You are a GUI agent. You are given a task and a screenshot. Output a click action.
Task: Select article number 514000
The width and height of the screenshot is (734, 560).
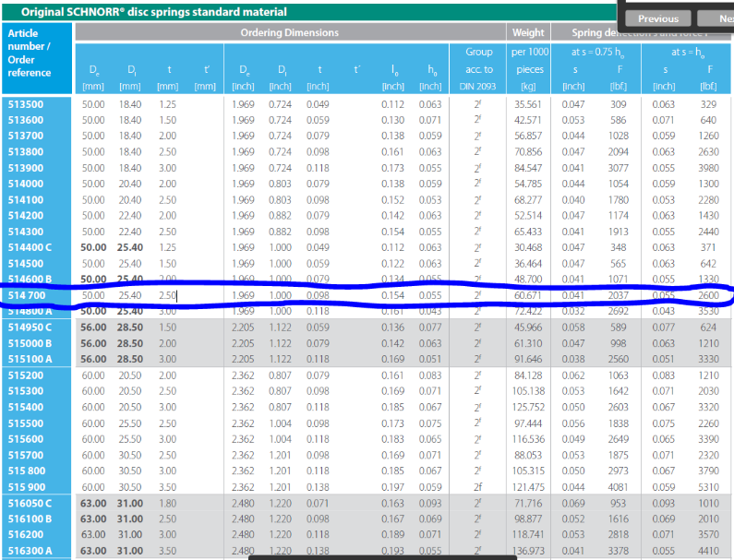click(x=26, y=184)
